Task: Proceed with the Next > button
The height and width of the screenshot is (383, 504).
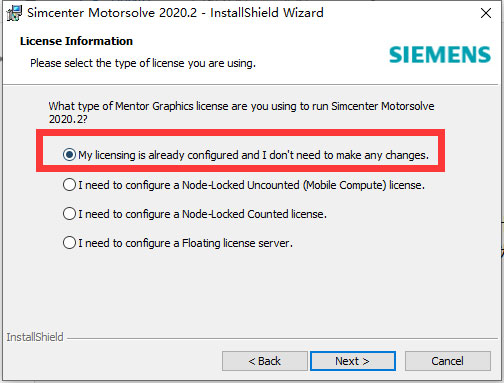Action: 353,361
